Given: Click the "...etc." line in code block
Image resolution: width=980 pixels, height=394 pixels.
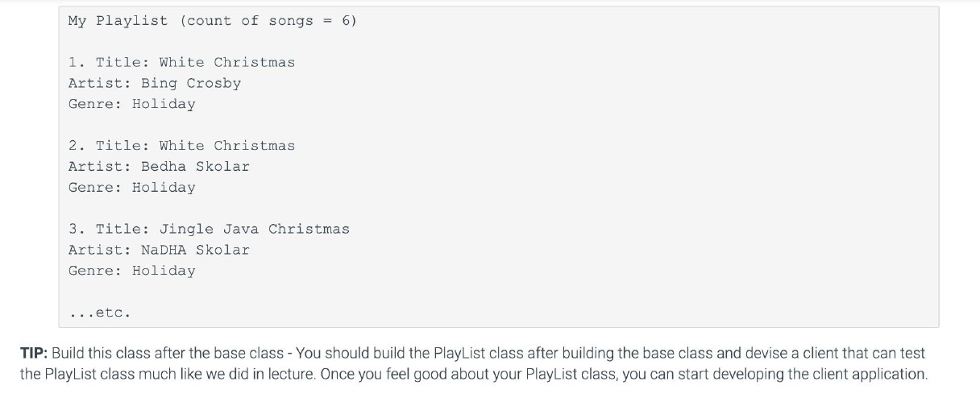Looking at the screenshot, I should [x=99, y=313].
